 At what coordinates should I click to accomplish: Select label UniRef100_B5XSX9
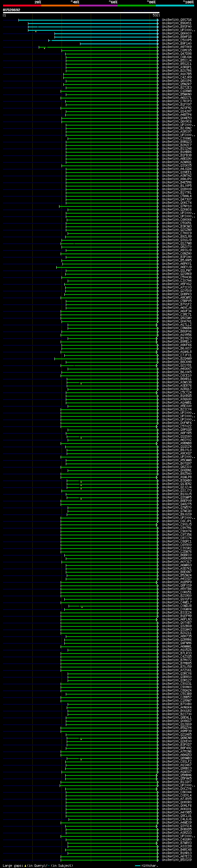[x=177, y=860]
